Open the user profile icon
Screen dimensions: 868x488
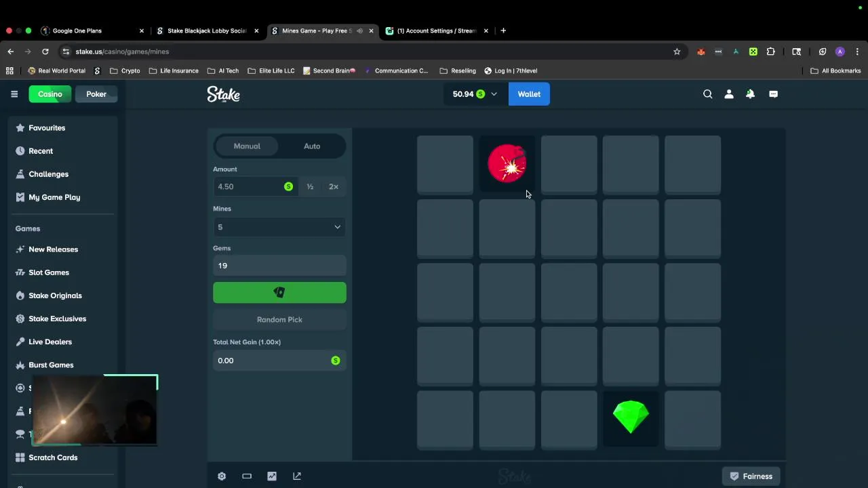(x=729, y=94)
